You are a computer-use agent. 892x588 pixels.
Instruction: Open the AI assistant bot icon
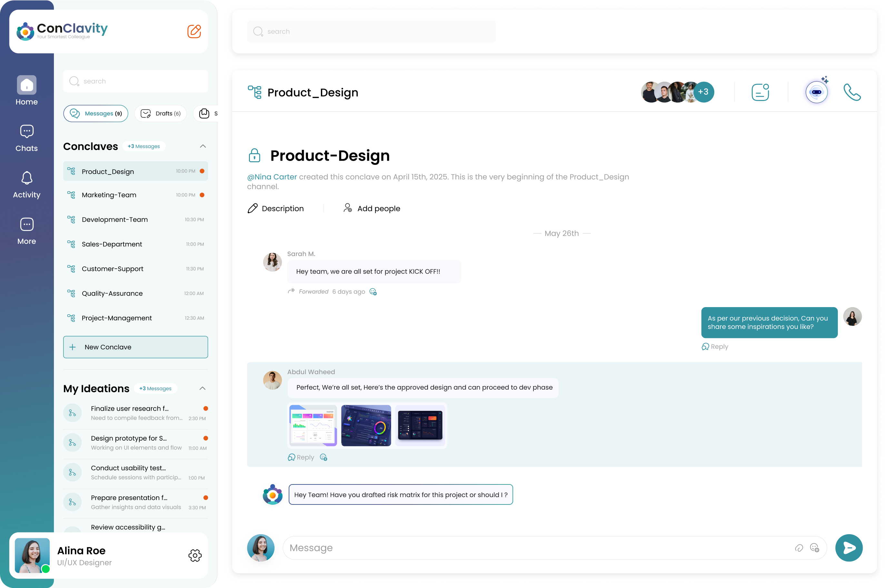point(816,92)
